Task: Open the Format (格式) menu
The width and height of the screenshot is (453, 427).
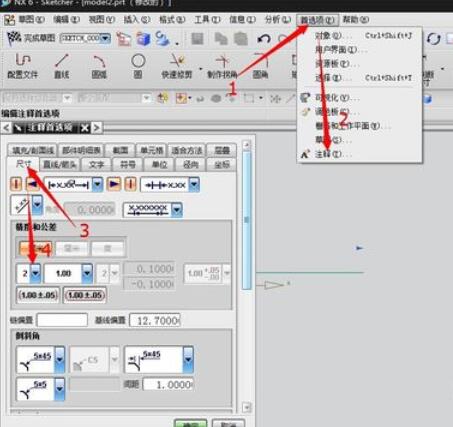Action: [x=172, y=20]
